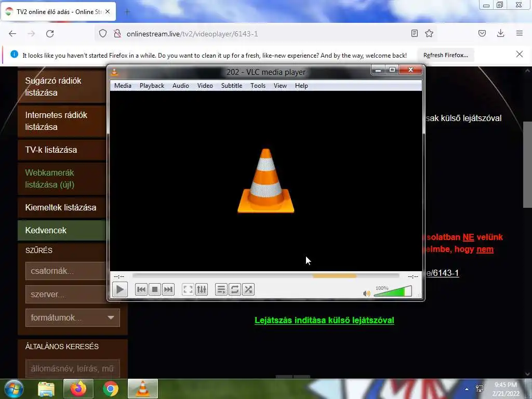This screenshot has width=532, height=399.
Task: Click the general search állomásnév field
Action: click(73, 368)
